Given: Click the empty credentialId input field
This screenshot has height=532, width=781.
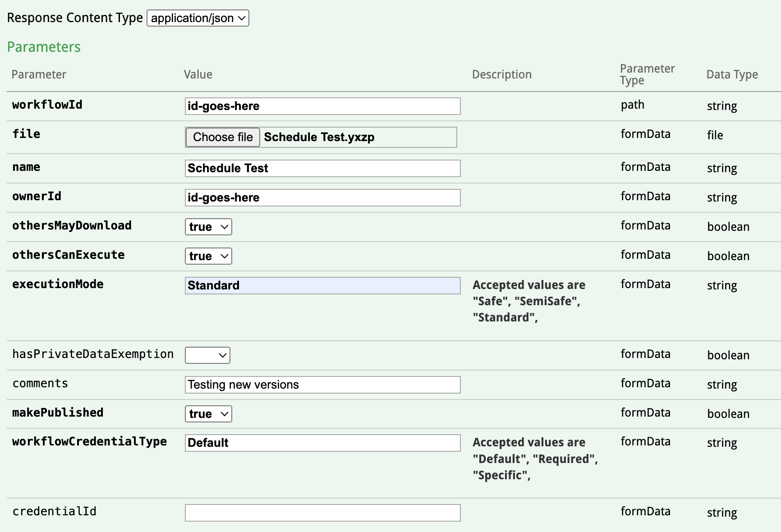Looking at the screenshot, I should coord(322,512).
